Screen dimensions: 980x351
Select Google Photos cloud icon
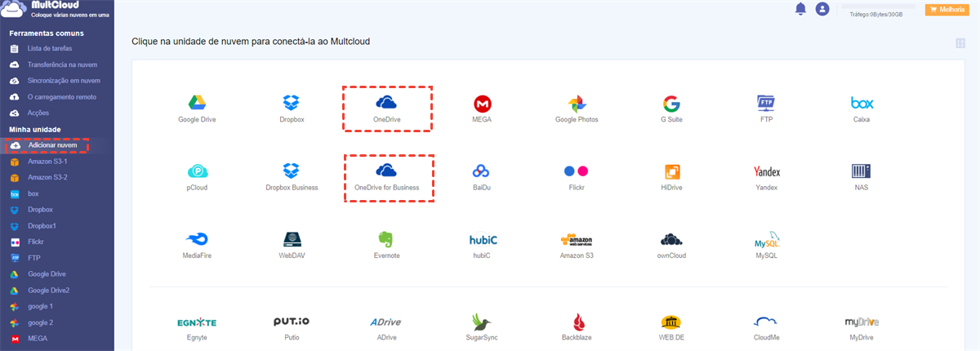click(577, 104)
